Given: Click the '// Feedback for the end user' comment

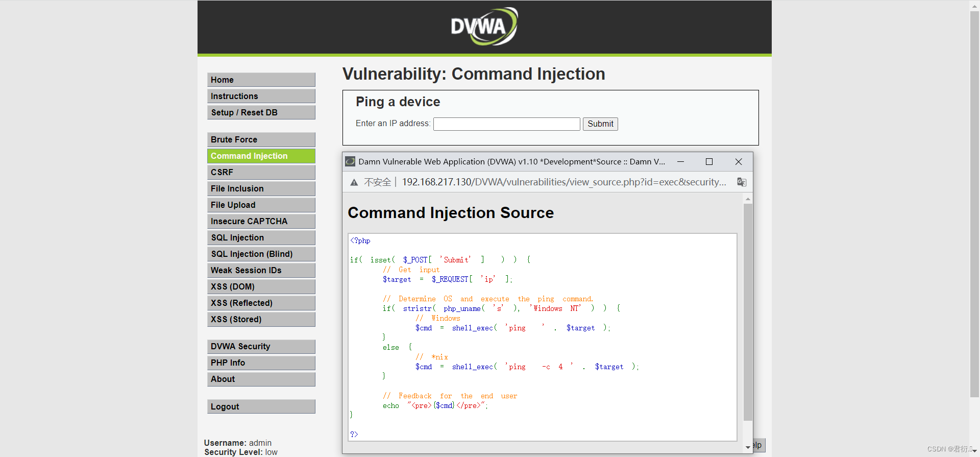Looking at the screenshot, I should click(450, 396).
